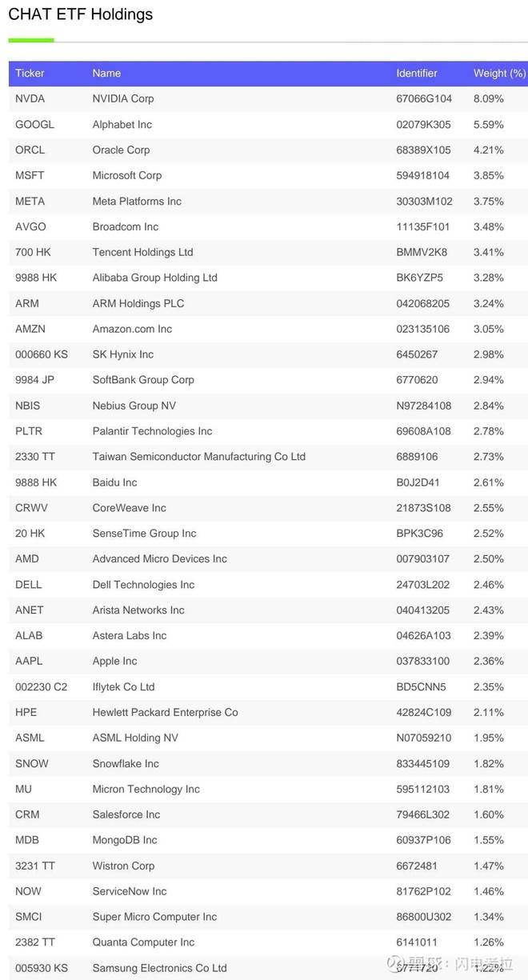Select the green tab indicator bar

coord(31,40)
